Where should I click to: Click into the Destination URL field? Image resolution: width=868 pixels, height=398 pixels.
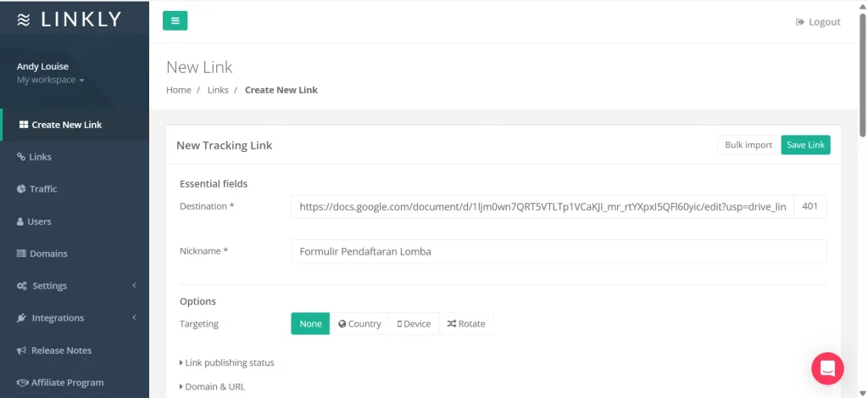click(542, 207)
